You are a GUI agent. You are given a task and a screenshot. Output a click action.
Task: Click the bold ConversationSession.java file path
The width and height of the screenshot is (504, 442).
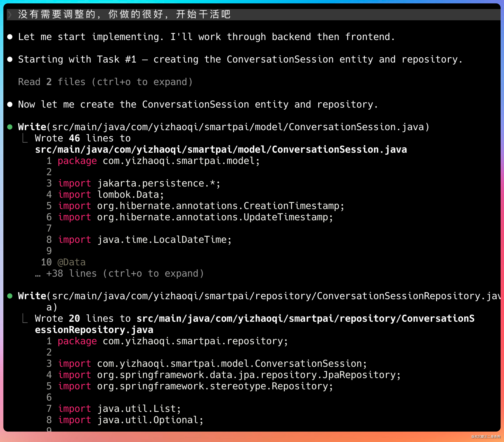pyautogui.click(x=221, y=150)
